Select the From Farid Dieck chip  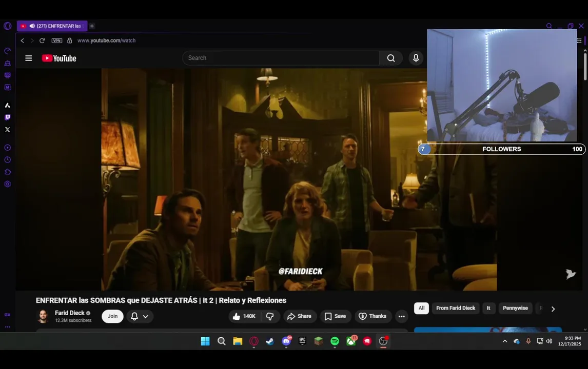(x=456, y=308)
